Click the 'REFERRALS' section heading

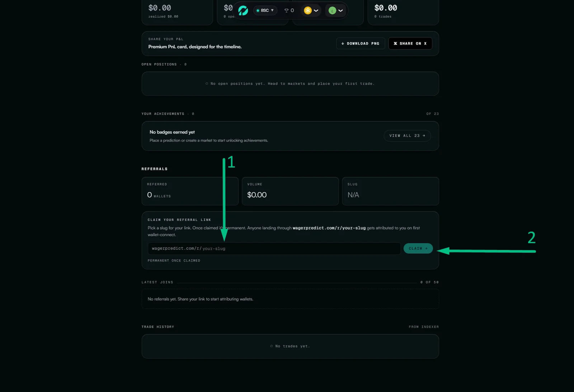tap(155, 169)
